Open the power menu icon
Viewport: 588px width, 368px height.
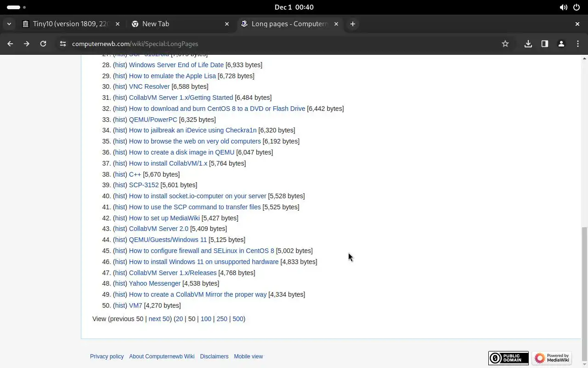pos(577,7)
